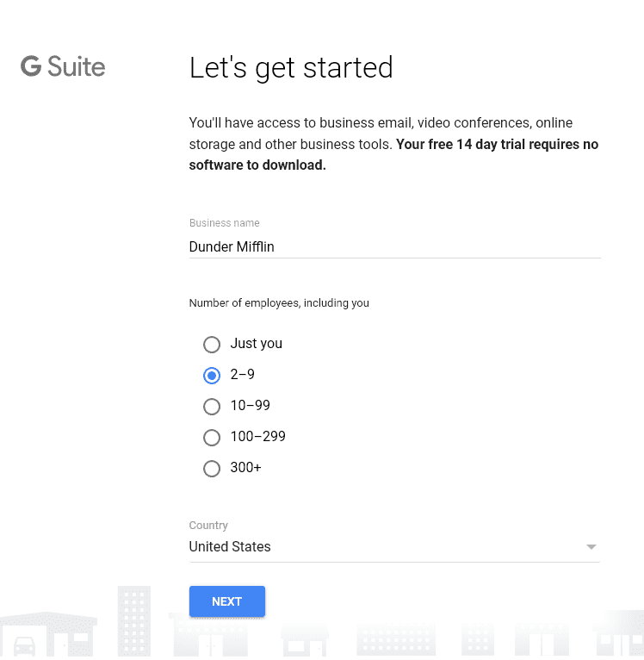Select the Just you radio button
This screenshot has width=644, height=660.
212,345
